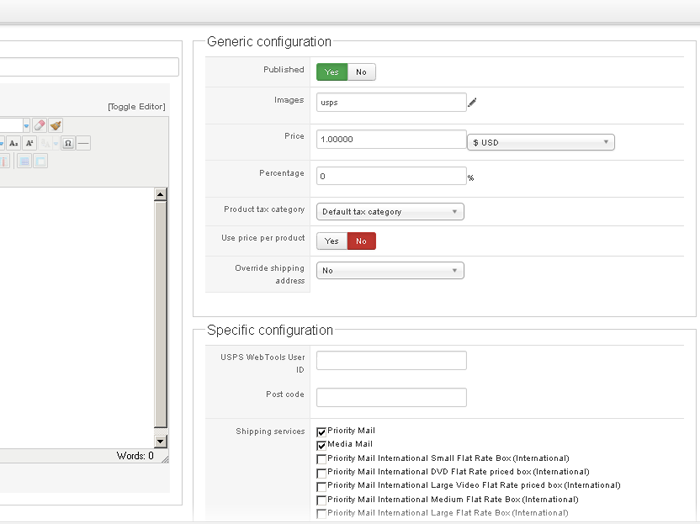Viewport: 700px width, 524px height.
Task: Click the pencil edit icon beside Images
Action: pos(472,102)
